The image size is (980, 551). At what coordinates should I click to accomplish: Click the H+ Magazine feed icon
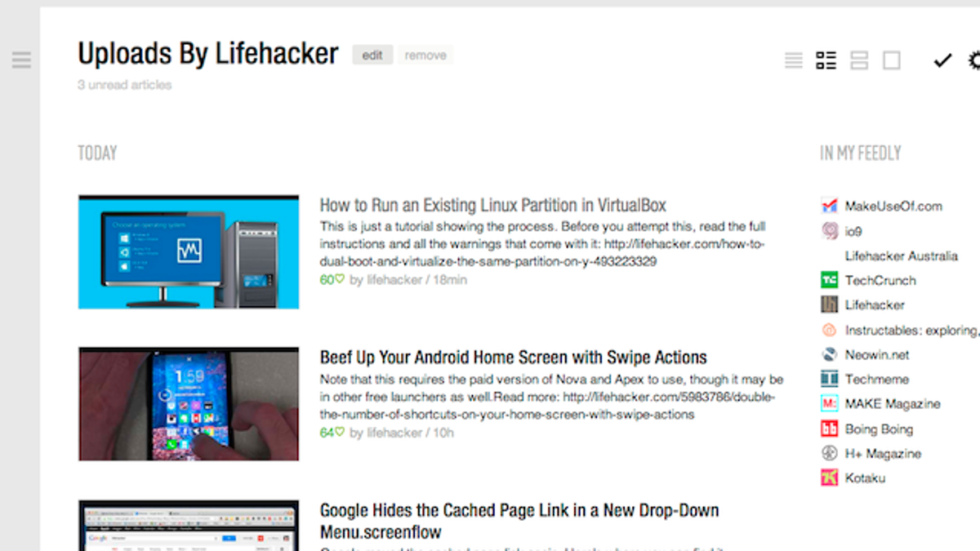[829, 453]
